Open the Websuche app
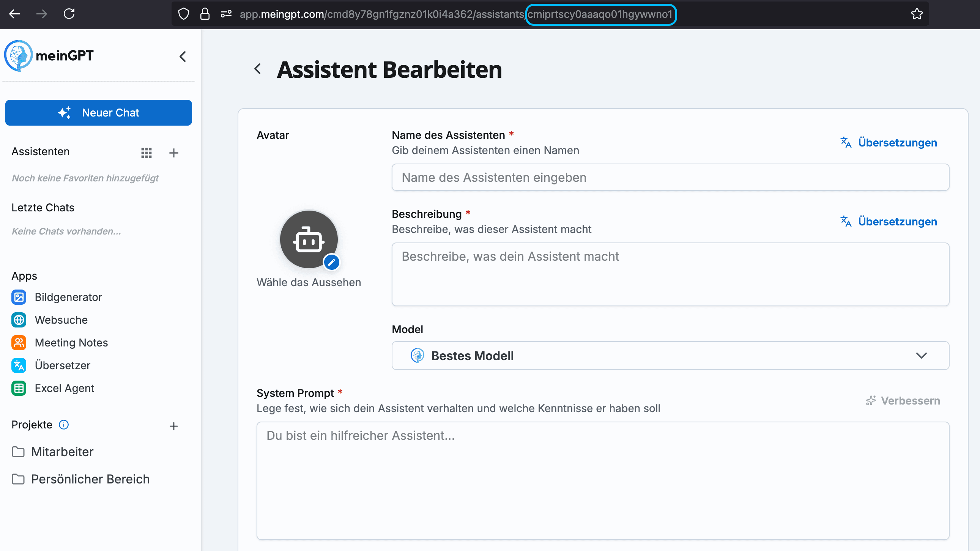 point(61,320)
